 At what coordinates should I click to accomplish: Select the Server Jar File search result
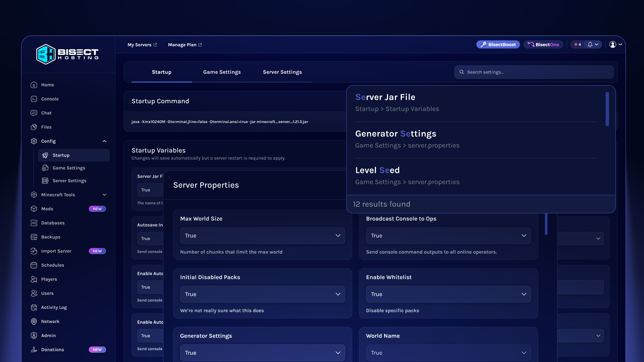[x=476, y=103]
